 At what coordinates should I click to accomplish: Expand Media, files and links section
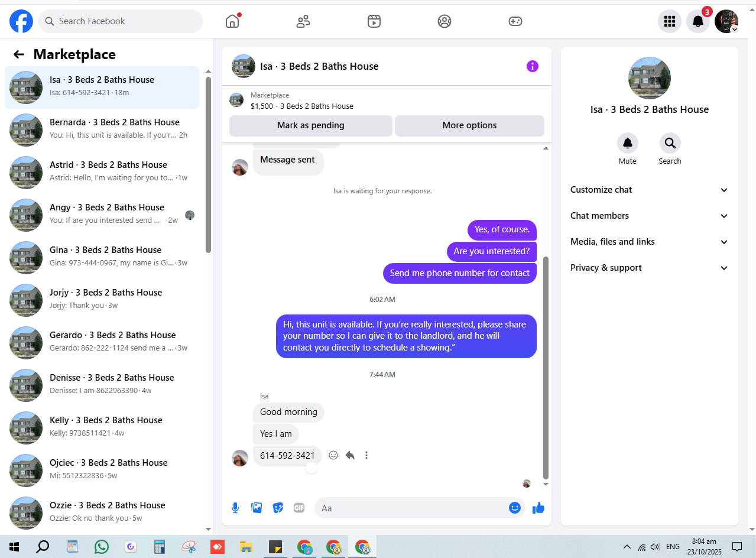point(650,242)
